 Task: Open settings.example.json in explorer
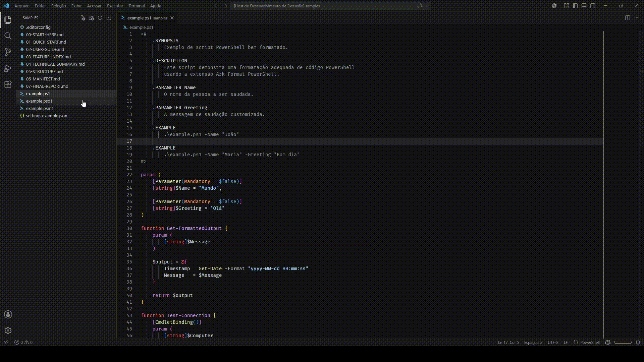(x=66, y=116)
